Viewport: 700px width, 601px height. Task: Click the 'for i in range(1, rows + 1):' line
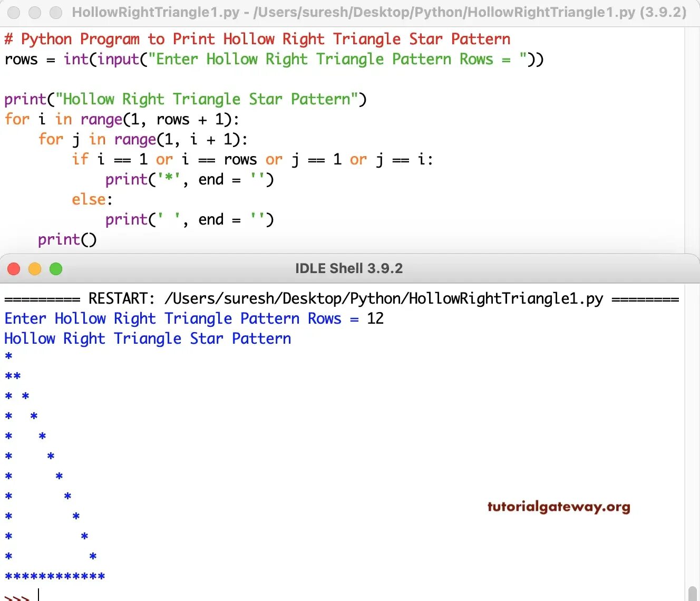pos(122,119)
